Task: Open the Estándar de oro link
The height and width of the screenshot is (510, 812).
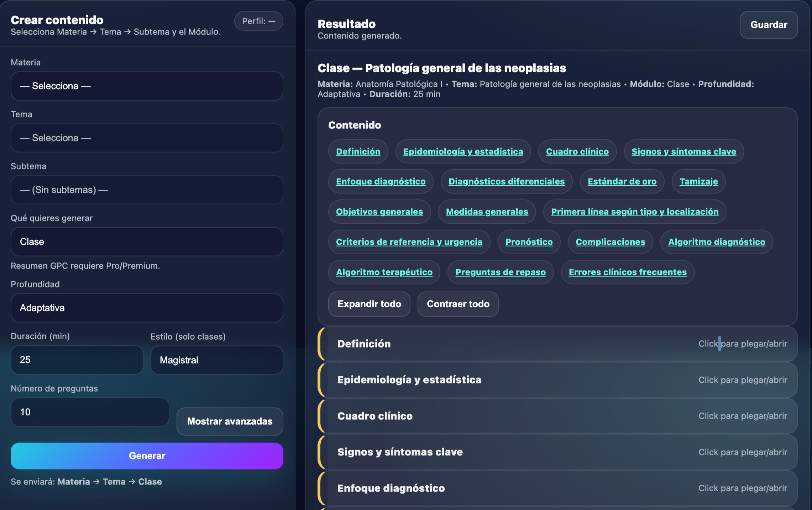Action: pyautogui.click(x=622, y=181)
